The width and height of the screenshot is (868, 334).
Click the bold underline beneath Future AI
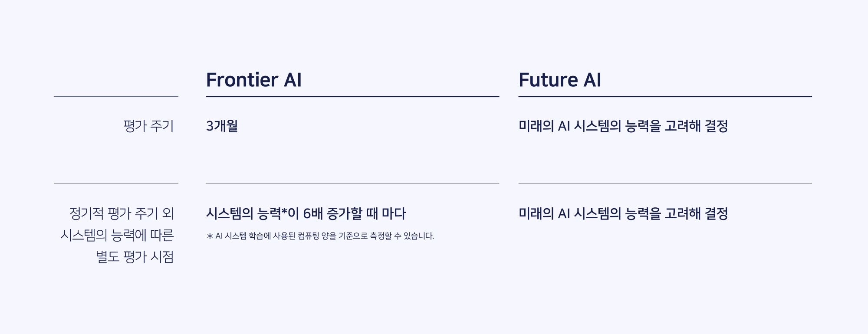click(665, 96)
